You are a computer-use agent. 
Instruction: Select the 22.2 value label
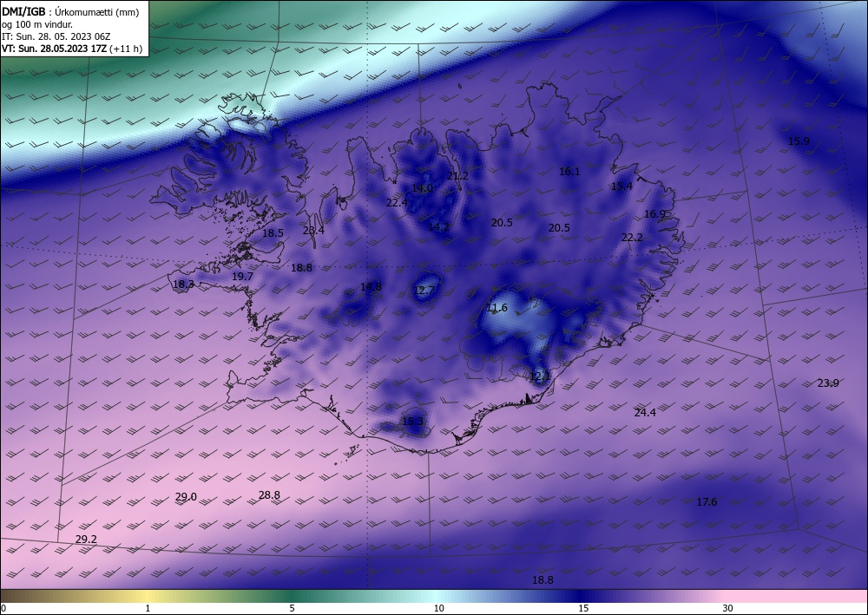pyautogui.click(x=632, y=238)
